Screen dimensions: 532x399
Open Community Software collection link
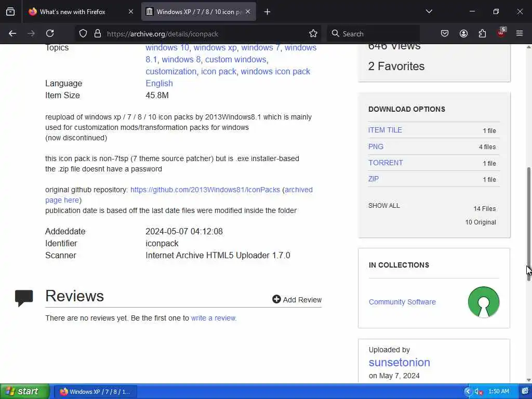pos(403,302)
